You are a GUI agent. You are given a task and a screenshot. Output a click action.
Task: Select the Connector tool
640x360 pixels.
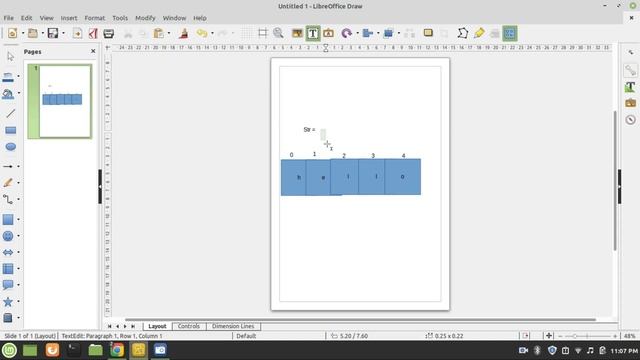8,200
